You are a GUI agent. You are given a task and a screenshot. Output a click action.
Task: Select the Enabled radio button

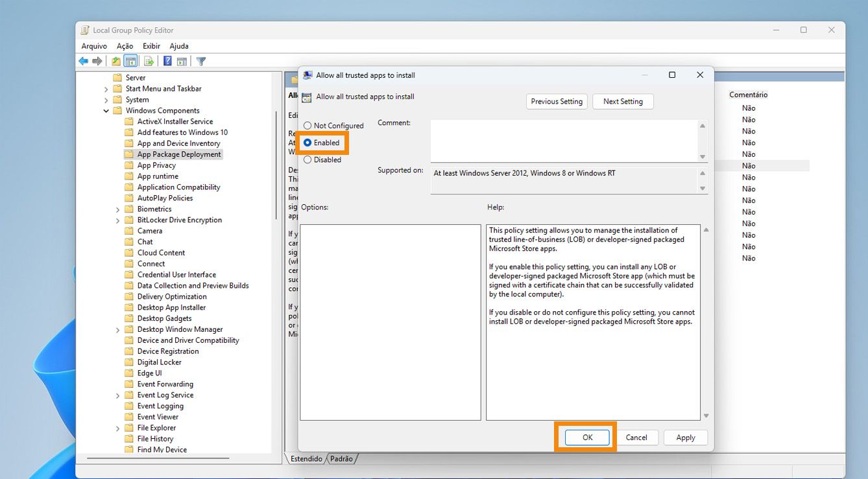coord(307,143)
